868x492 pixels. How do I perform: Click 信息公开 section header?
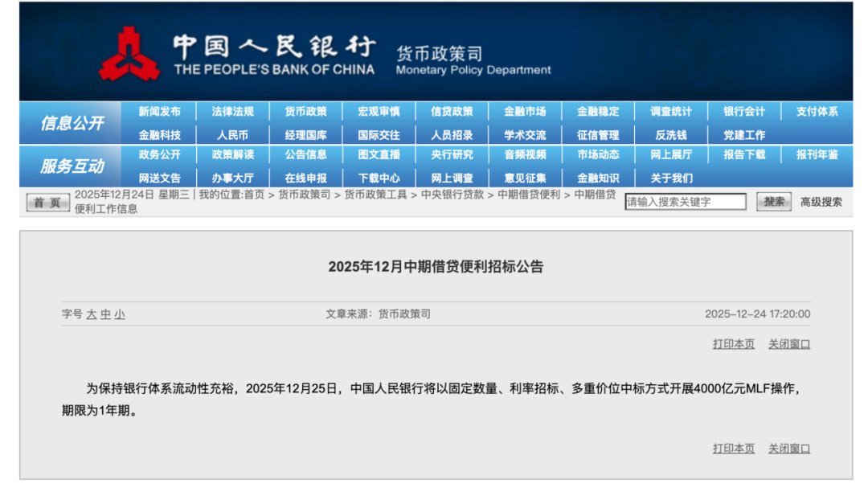(x=72, y=123)
